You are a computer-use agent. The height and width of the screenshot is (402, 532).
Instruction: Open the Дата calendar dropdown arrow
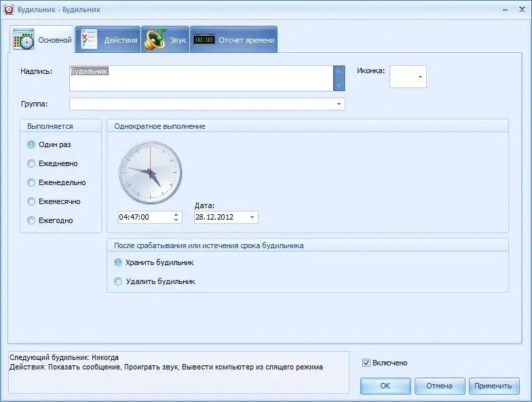pos(252,217)
